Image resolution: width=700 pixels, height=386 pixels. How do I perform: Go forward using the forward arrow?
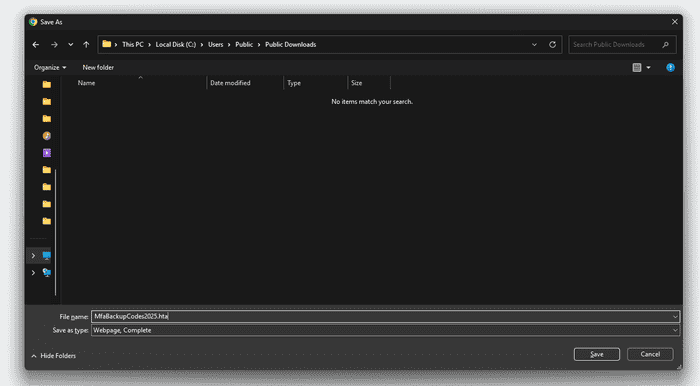pos(54,45)
